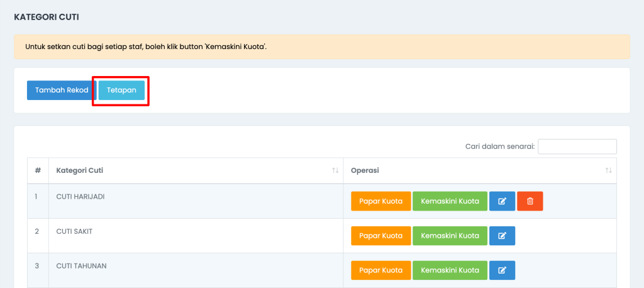This screenshot has height=288, width=644.
Task: Open the Tetapan settings button
Action: 121,90
